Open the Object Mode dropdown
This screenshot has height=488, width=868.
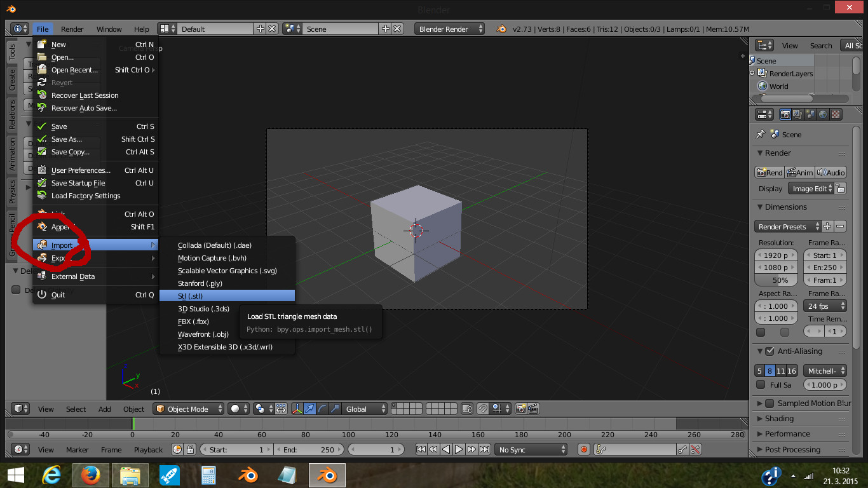pyautogui.click(x=189, y=409)
